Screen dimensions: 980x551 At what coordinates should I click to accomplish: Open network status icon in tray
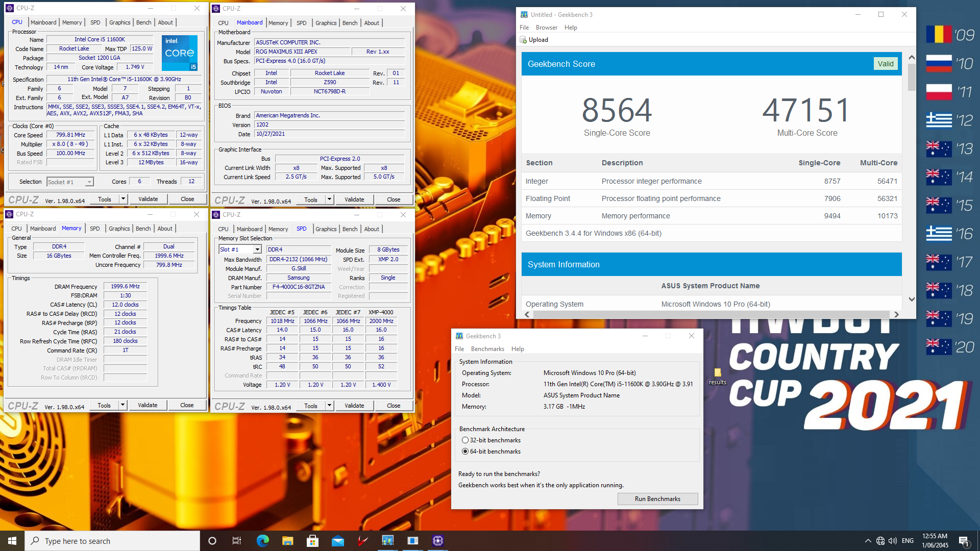(x=880, y=541)
